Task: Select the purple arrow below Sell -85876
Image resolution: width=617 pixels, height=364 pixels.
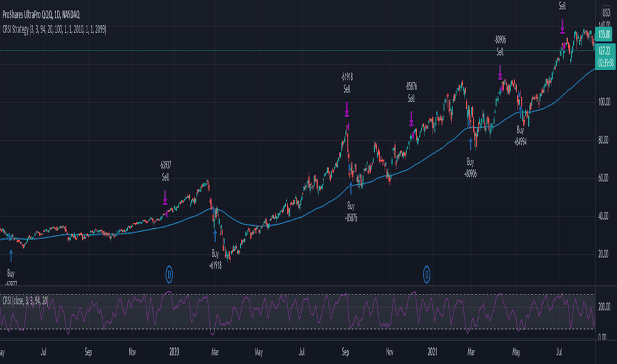Action: tap(411, 119)
